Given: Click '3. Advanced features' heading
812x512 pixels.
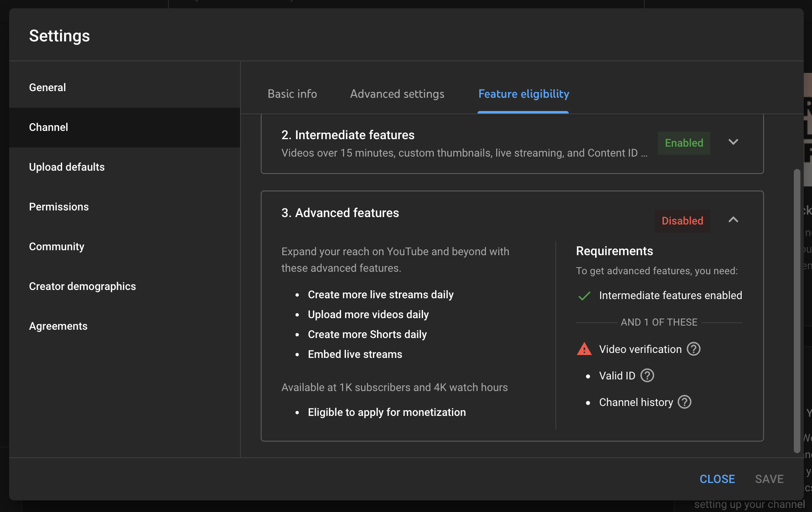Looking at the screenshot, I should [340, 213].
